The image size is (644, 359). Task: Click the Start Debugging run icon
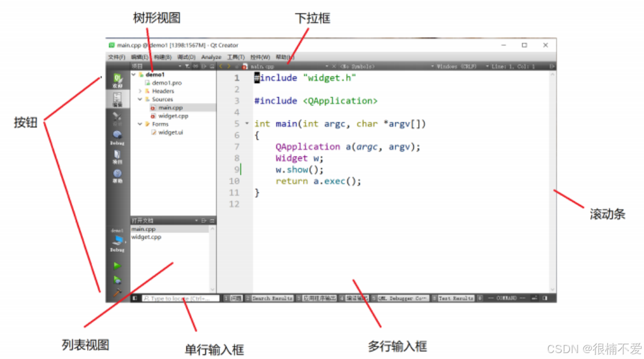(117, 280)
